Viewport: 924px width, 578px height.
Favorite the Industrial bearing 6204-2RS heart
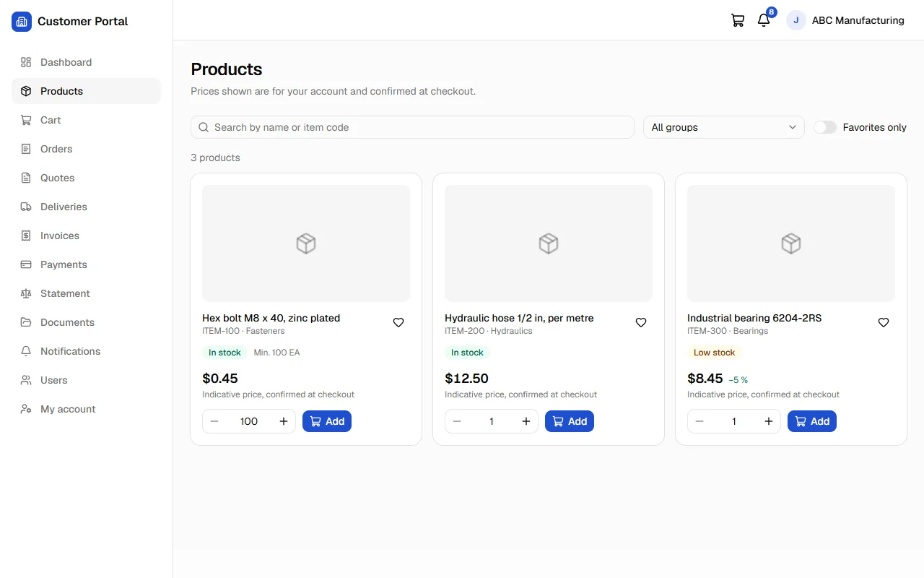tap(884, 323)
